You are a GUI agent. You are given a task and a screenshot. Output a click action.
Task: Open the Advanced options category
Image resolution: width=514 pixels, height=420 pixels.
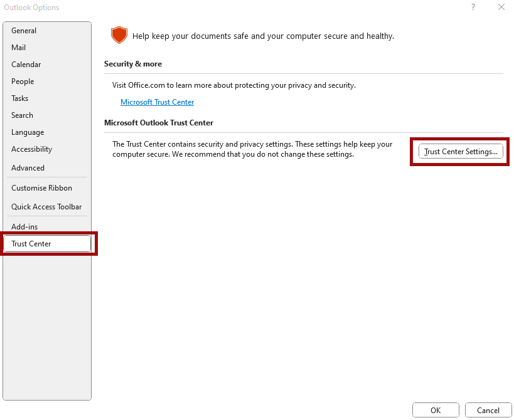coord(47,168)
